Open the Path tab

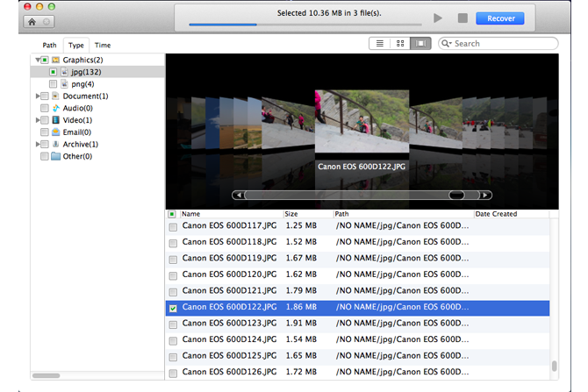coord(49,45)
